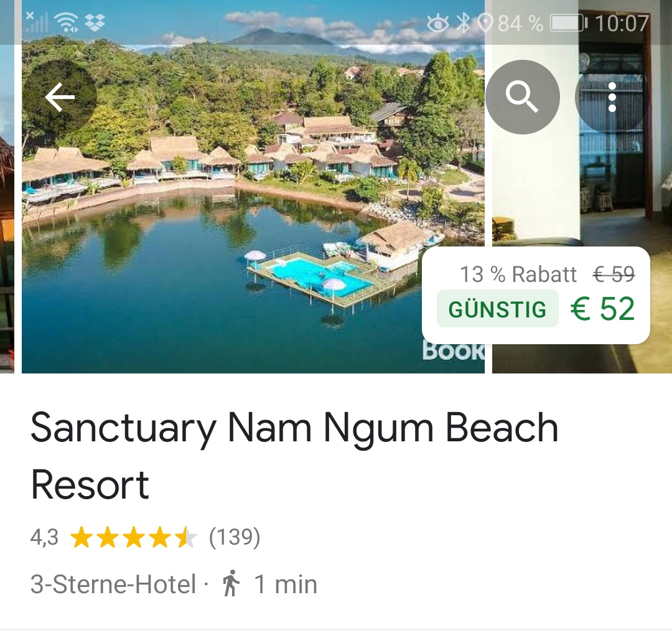Tap the Bluetooth status icon

coord(463,22)
